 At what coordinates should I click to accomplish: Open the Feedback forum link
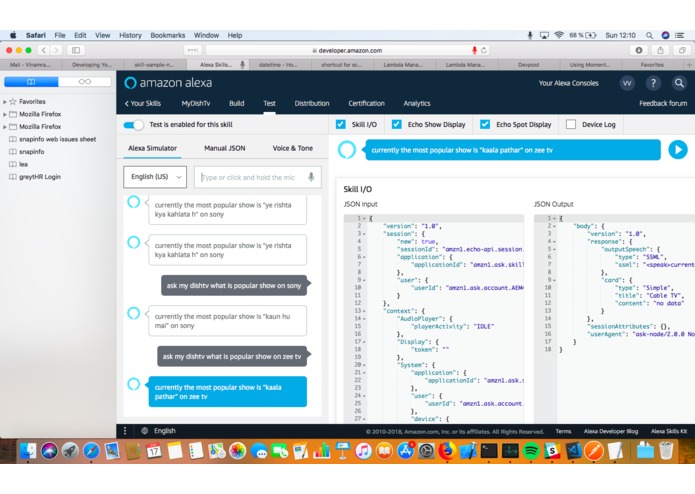click(x=663, y=103)
